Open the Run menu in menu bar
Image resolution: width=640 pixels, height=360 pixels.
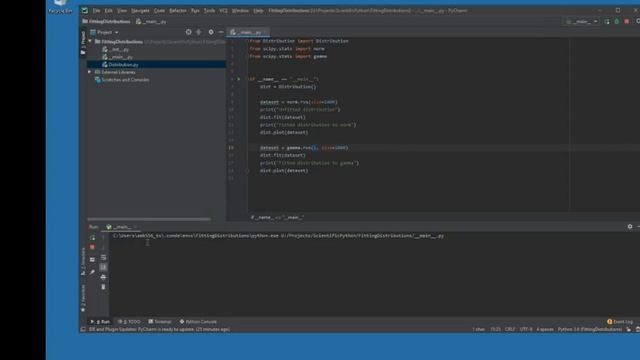(196, 11)
